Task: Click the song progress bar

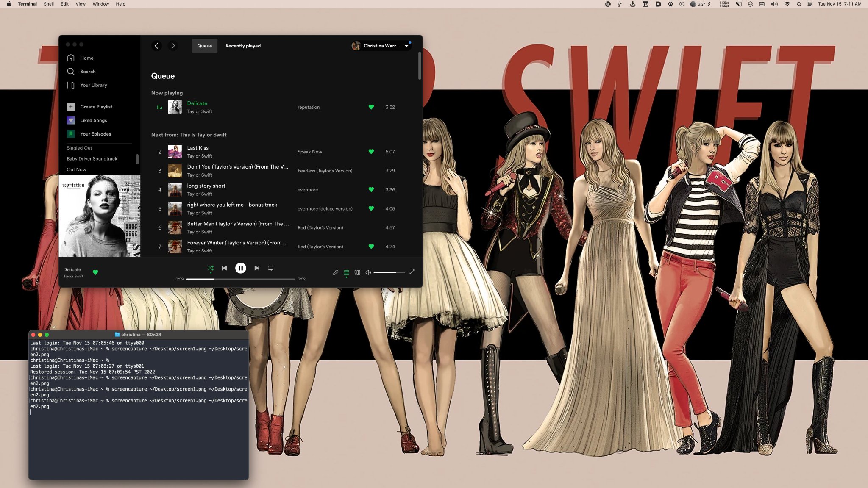Action: [x=240, y=279]
